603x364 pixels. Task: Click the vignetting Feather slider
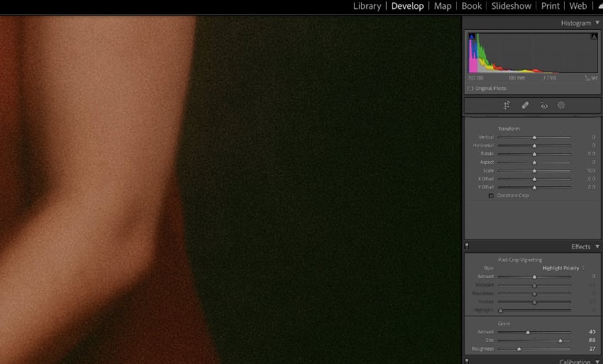534,302
